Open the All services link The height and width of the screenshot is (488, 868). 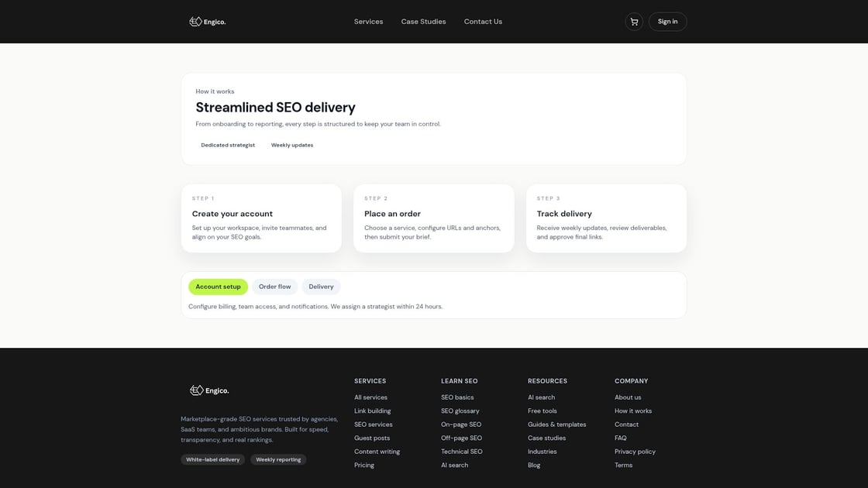point(370,397)
